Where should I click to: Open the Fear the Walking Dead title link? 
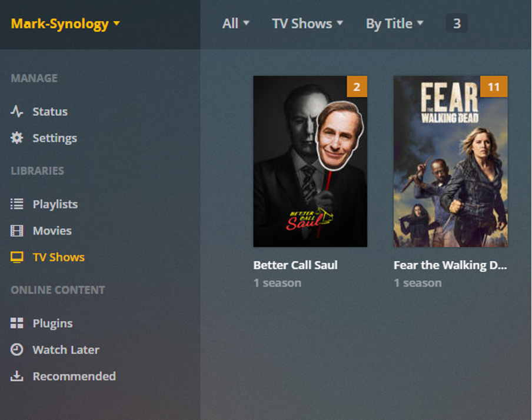[x=450, y=265]
